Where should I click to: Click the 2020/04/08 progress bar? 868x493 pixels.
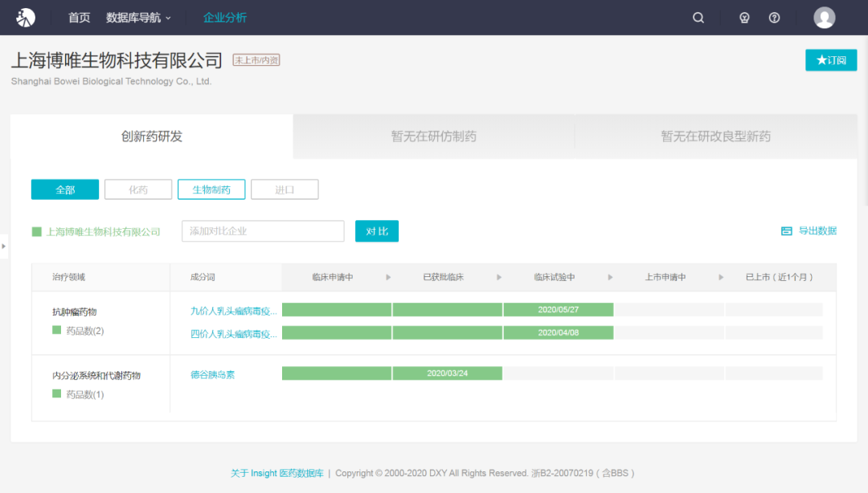tap(558, 332)
